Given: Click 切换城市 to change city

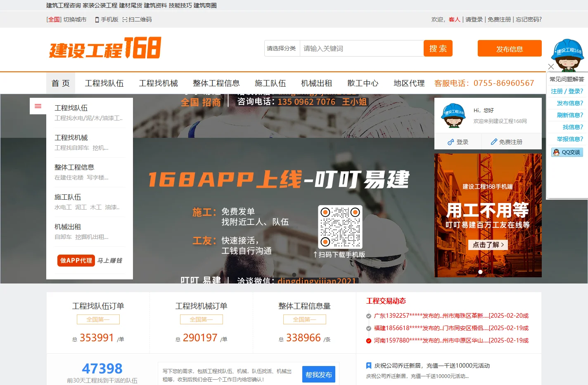Looking at the screenshot, I should pos(75,20).
